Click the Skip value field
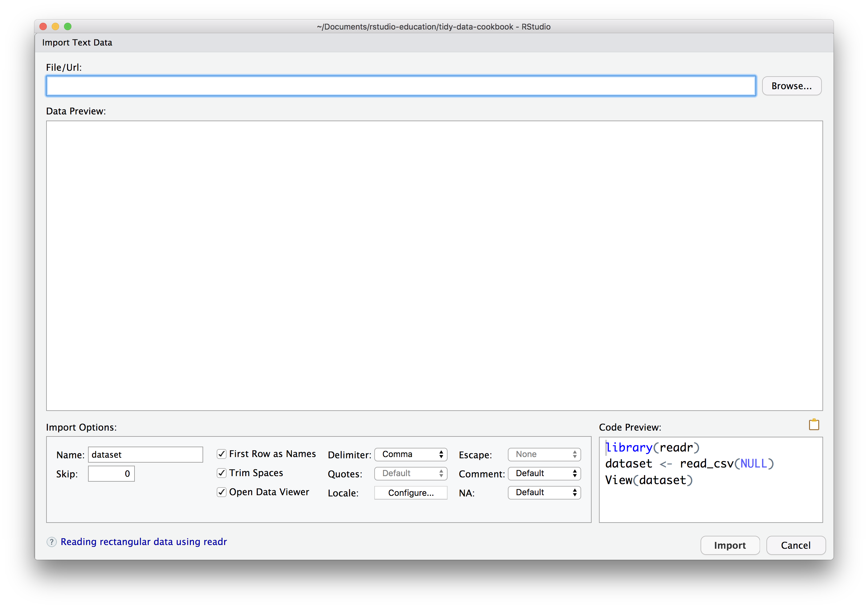This screenshot has width=868, height=609. (x=111, y=474)
